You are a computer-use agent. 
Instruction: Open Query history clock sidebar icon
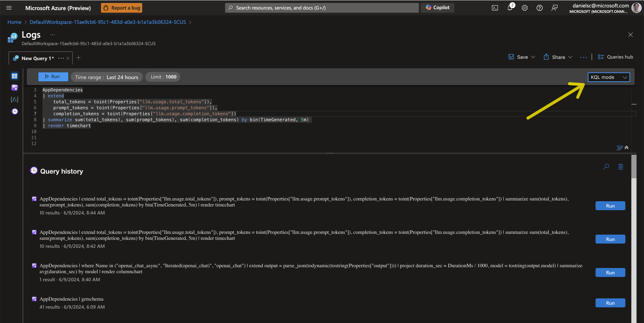[15, 111]
